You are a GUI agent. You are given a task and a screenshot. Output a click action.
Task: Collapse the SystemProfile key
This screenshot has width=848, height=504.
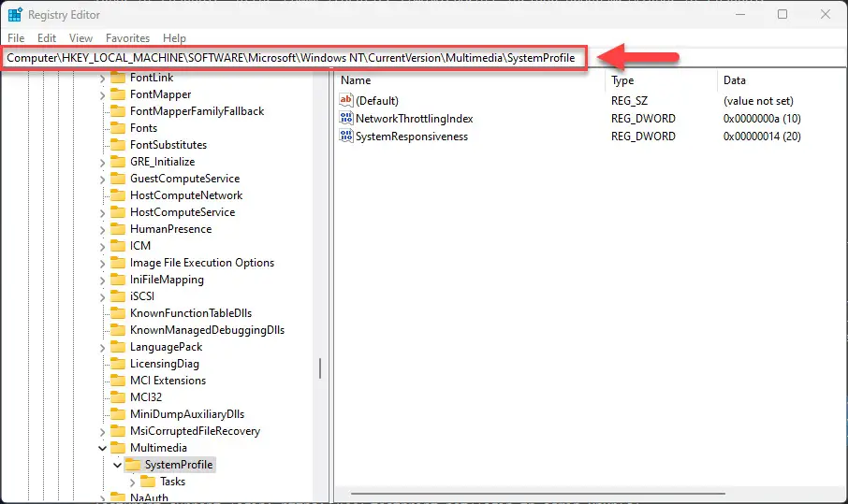click(117, 465)
